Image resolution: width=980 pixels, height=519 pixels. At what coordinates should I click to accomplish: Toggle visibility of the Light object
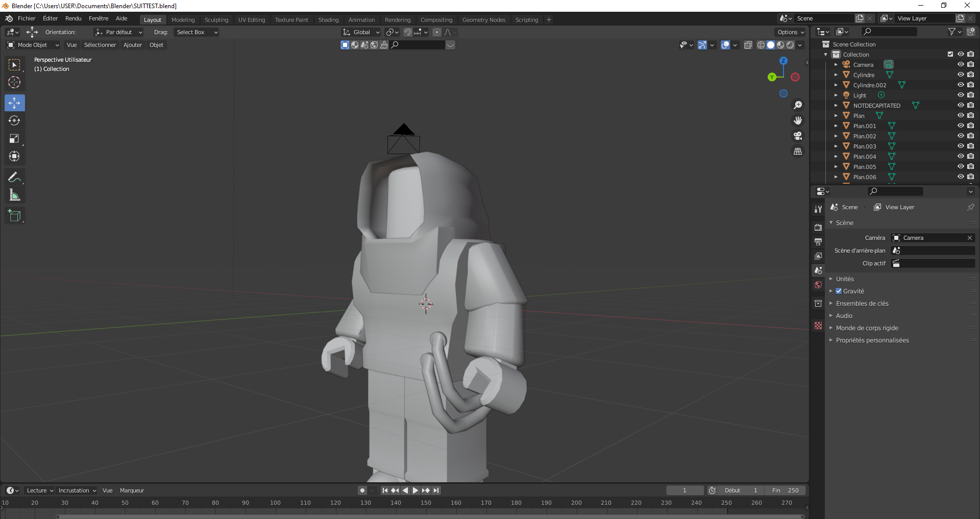pyautogui.click(x=960, y=95)
